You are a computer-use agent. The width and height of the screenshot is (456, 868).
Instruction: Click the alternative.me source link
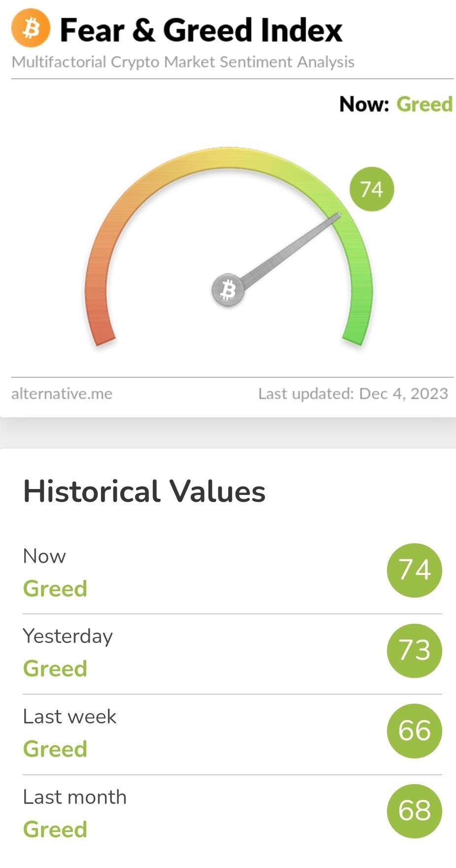pos(62,394)
